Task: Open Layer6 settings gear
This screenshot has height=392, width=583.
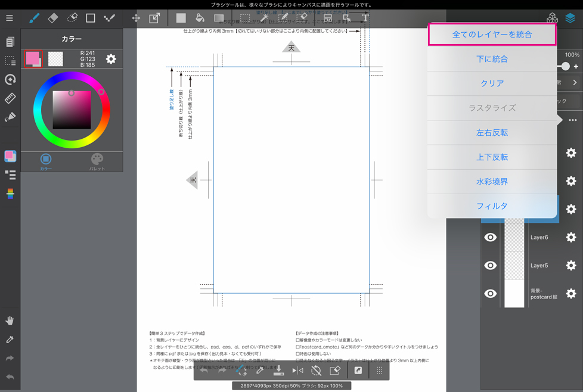Action: pos(570,237)
